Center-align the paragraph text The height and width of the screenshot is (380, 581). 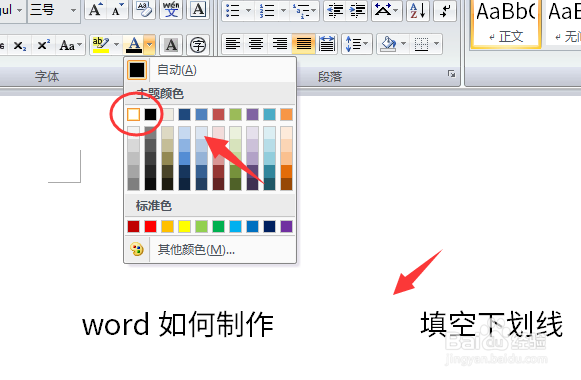pos(256,44)
